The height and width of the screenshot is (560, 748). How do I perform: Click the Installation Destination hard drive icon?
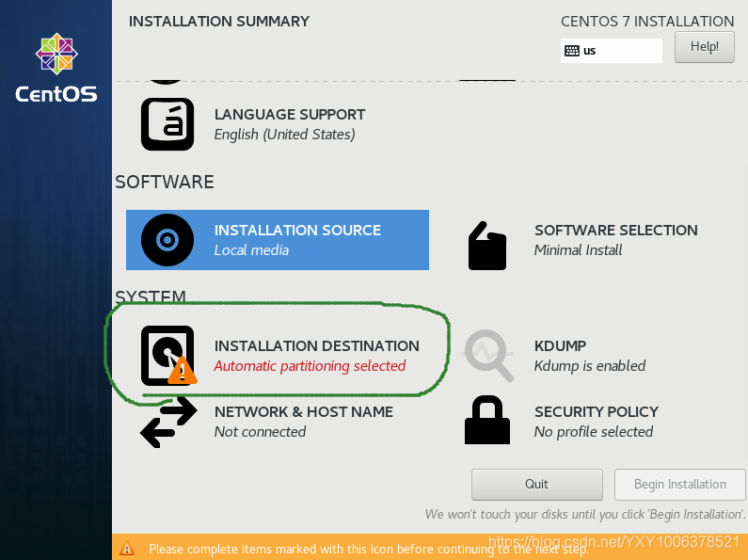click(168, 356)
